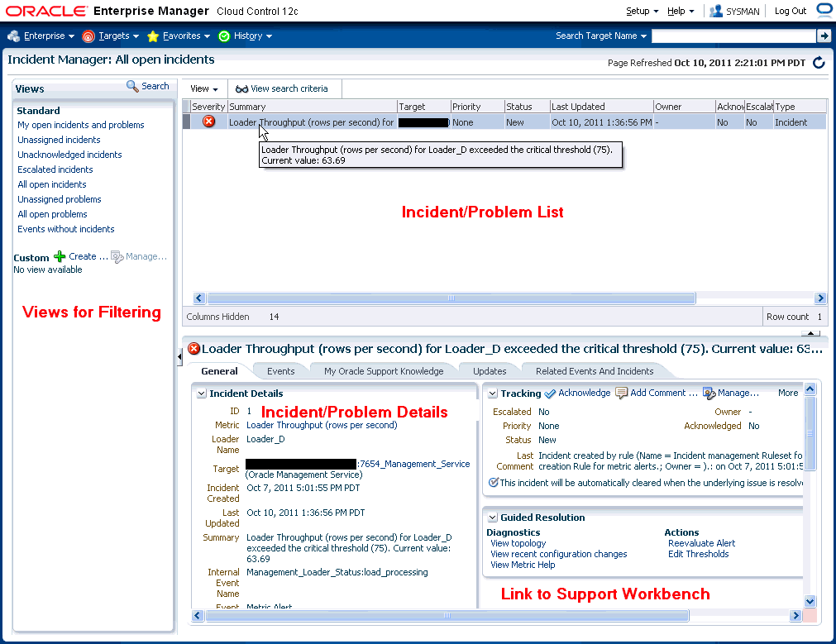This screenshot has height=644, width=836.
Task: Open the Favorites dropdown menu
Action: point(186,36)
